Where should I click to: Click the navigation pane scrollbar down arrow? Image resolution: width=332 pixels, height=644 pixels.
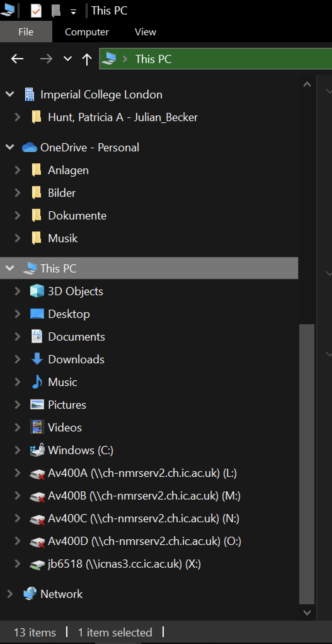(307, 612)
